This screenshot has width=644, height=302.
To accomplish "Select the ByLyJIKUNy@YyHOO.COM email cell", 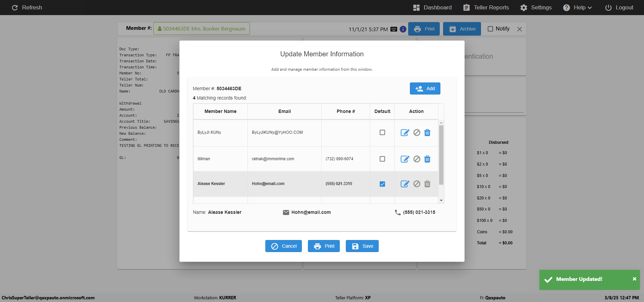I will 284,132.
